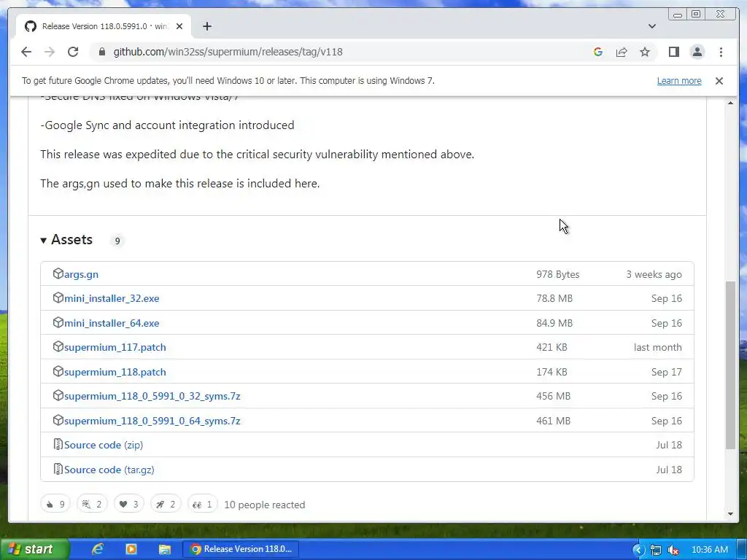Click the network tray icon
This screenshot has height=560, width=747.
coord(656,550)
